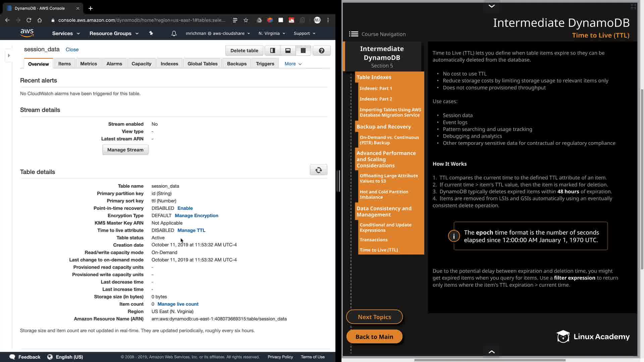The height and width of the screenshot is (362, 644).
Task: Bookmark page with the star icon
Action: [x=246, y=20]
